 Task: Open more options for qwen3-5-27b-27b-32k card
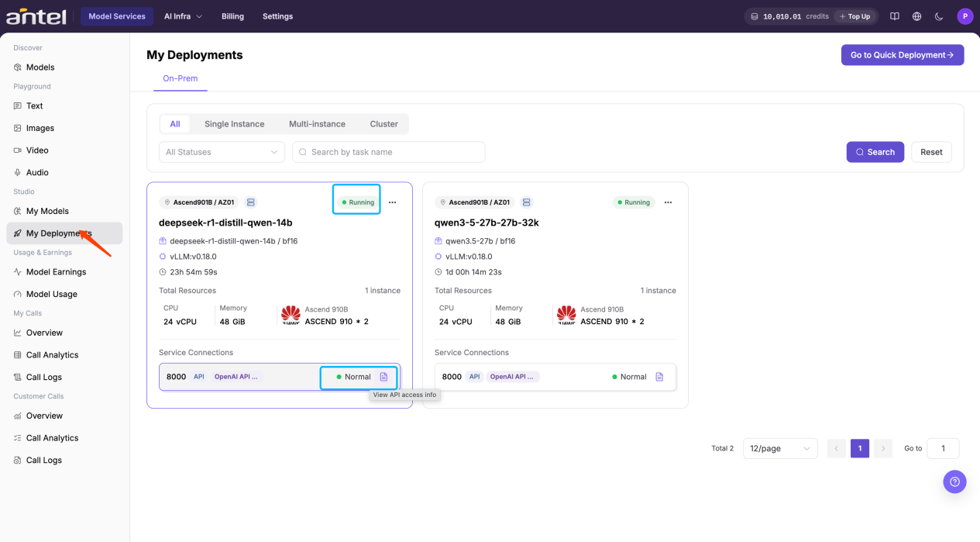click(668, 202)
